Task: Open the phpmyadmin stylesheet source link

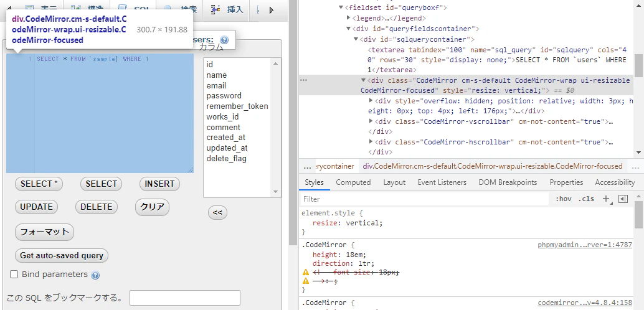Action: coord(585,245)
